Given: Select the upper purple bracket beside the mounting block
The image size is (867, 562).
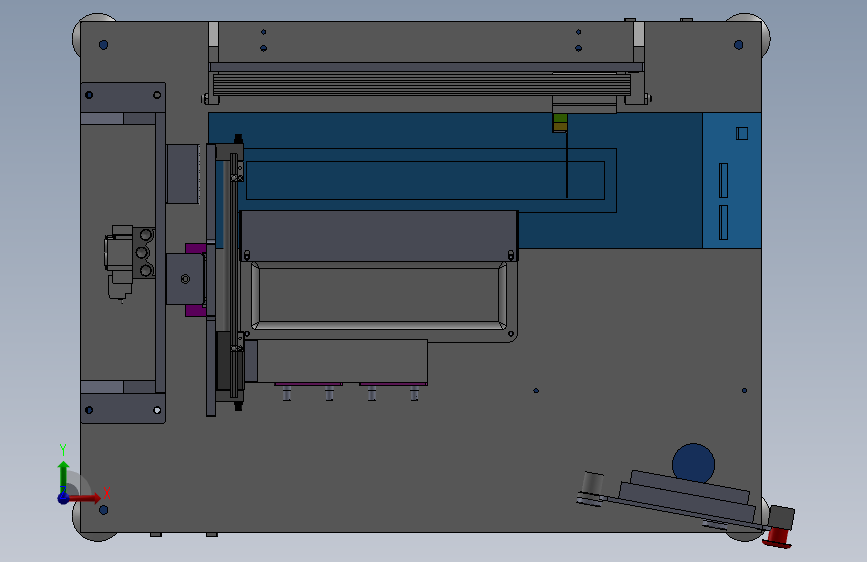Looking at the screenshot, I should tap(195, 248).
